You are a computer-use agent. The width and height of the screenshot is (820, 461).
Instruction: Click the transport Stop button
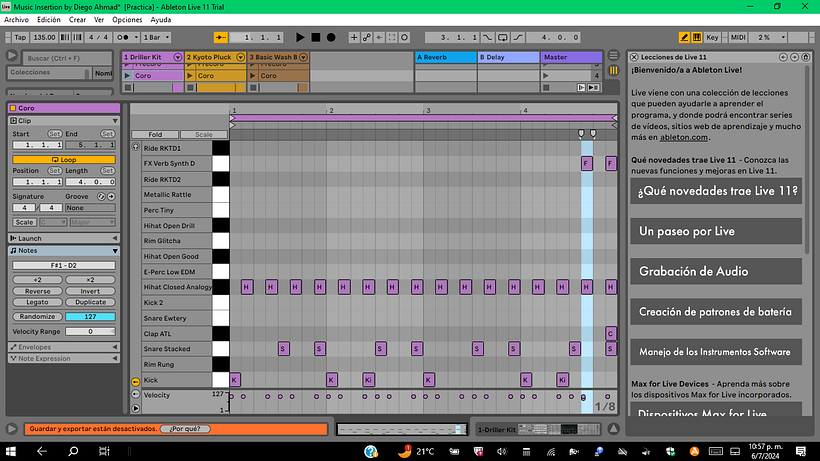[x=315, y=37]
